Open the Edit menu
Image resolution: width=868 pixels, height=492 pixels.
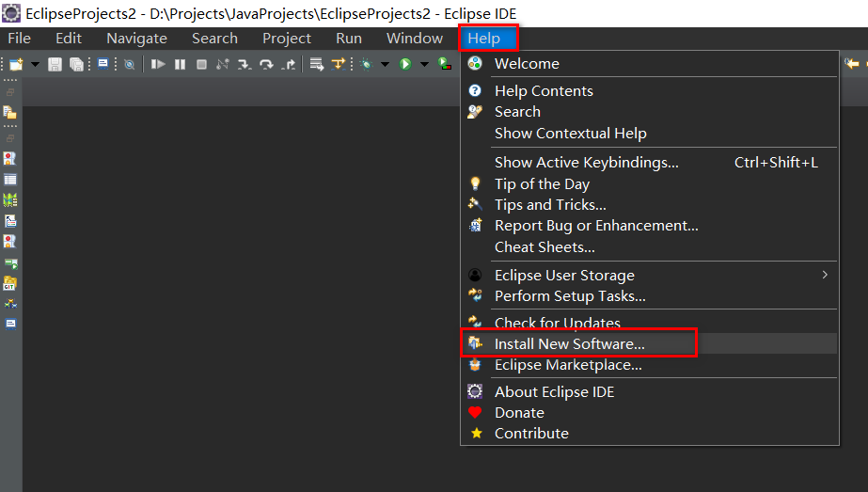coord(69,39)
